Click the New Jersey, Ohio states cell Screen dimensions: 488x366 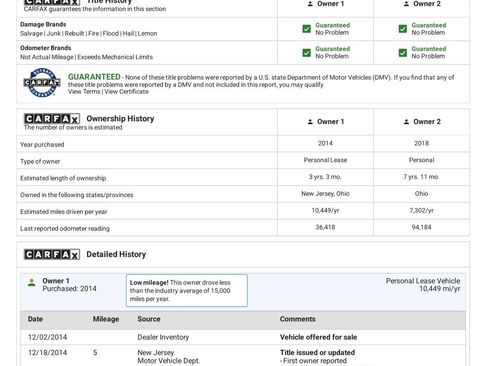[x=325, y=194]
